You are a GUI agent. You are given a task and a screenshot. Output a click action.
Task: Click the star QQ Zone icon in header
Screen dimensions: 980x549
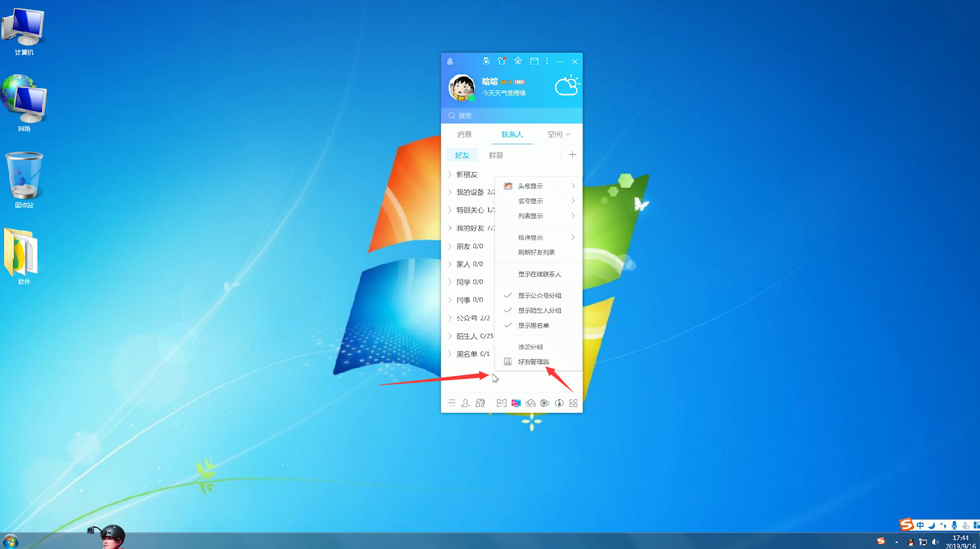click(x=518, y=61)
